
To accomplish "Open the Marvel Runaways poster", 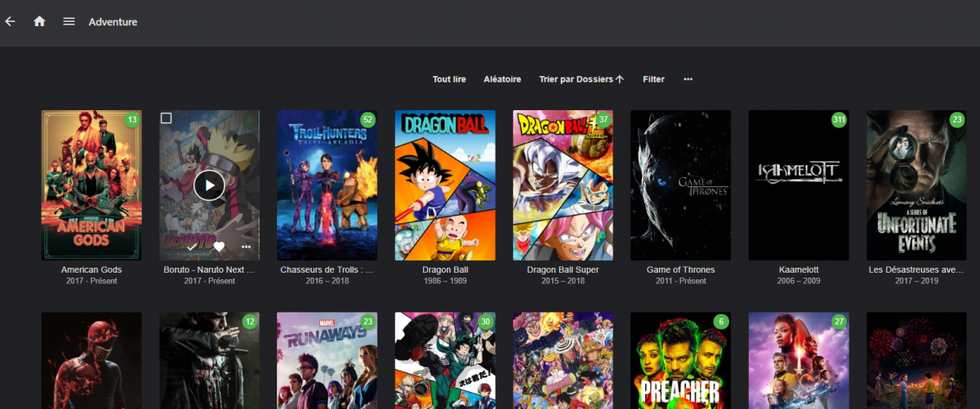I will (x=327, y=360).
